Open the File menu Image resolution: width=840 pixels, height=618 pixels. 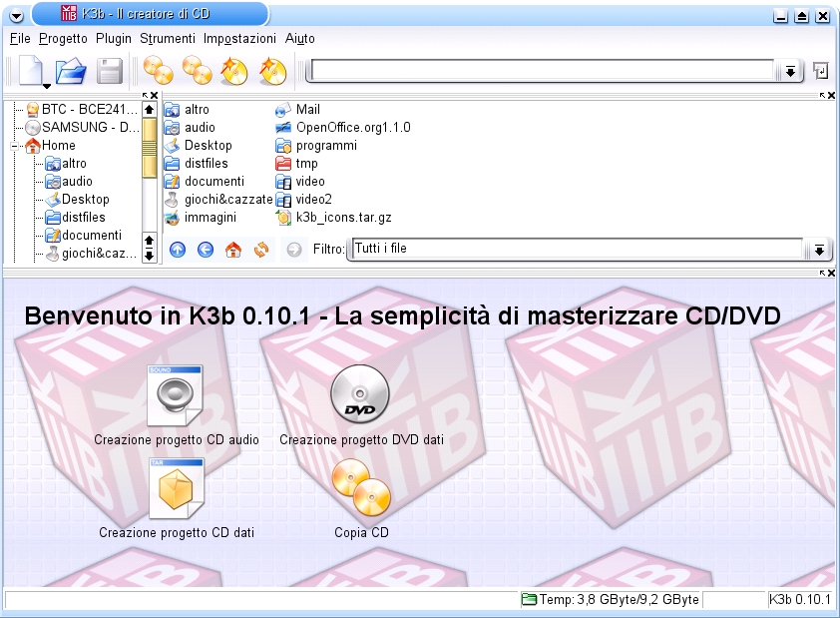20,39
